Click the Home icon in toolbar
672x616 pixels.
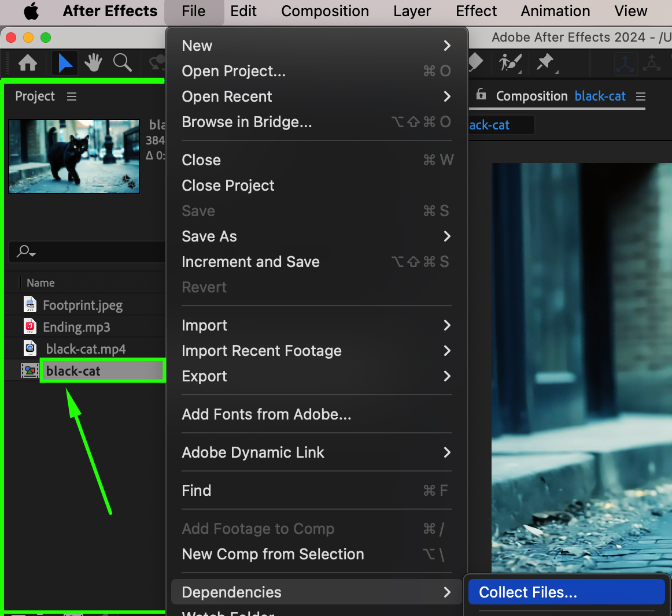[28, 63]
